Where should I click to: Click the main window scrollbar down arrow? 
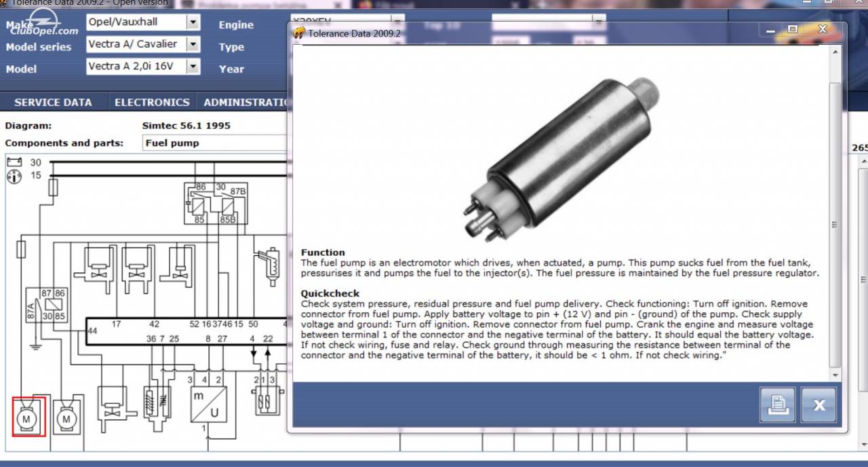pyautogui.click(x=863, y=445)
